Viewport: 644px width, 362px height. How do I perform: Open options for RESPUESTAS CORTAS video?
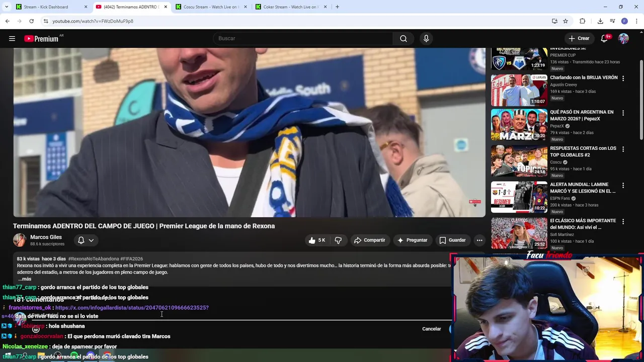tap(623, 149)
